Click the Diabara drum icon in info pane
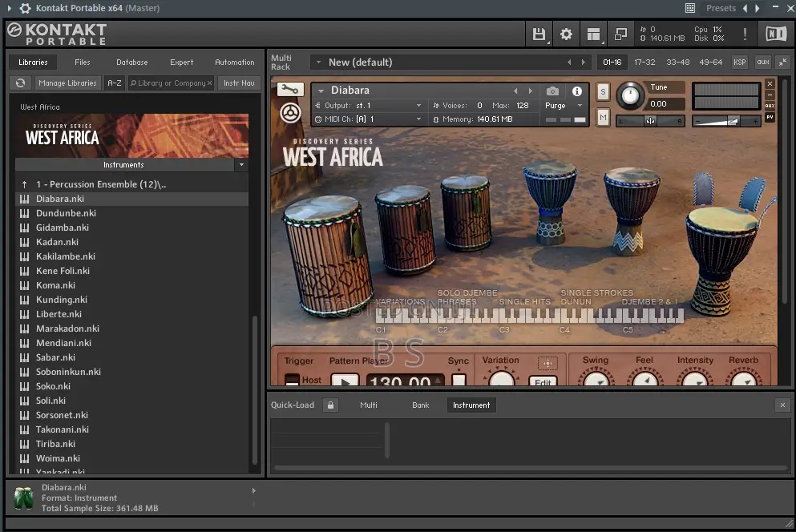The height and width of the screenshot is (532, 796). click(x=23, y=498)
